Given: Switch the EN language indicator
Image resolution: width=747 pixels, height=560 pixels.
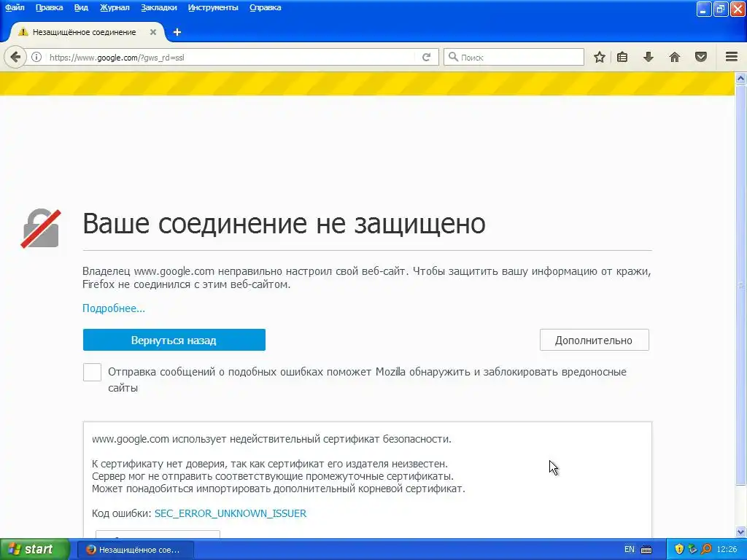Looking at the screenshot, I should pos(630,550).
